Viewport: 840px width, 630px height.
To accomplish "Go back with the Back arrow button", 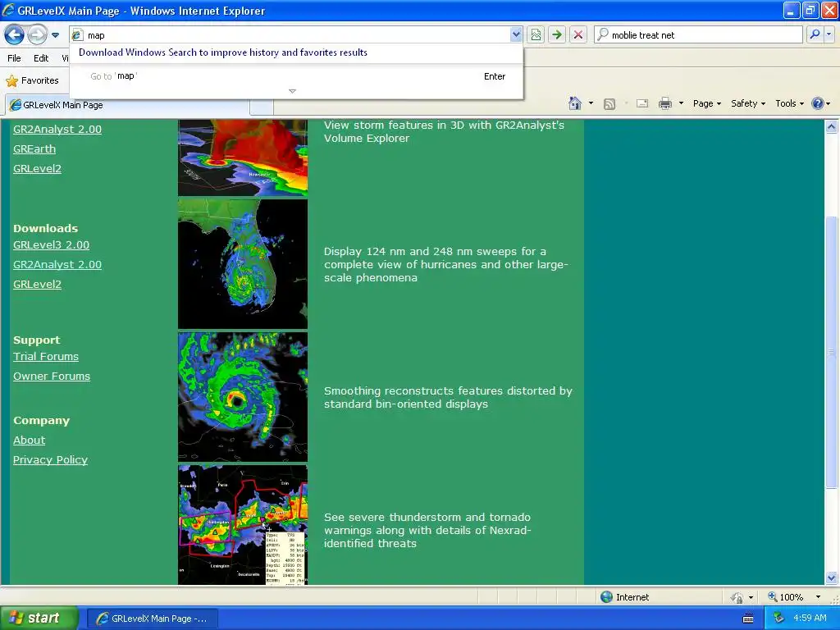I will coord(14,35).
